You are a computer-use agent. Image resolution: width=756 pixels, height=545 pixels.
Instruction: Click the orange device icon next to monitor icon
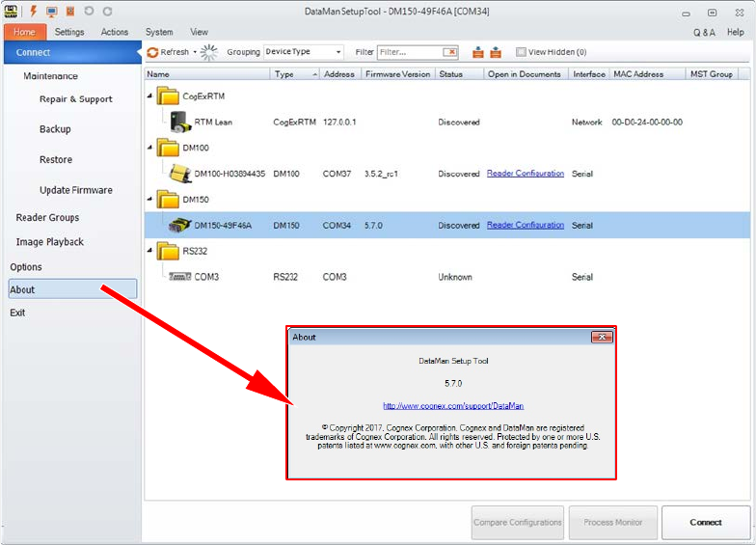(x=70, y=12)
